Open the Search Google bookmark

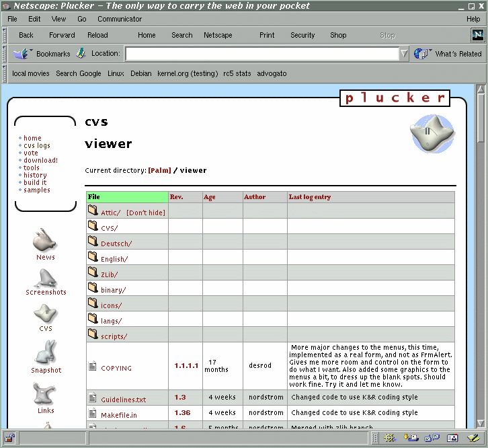click(x=79, y=73)
